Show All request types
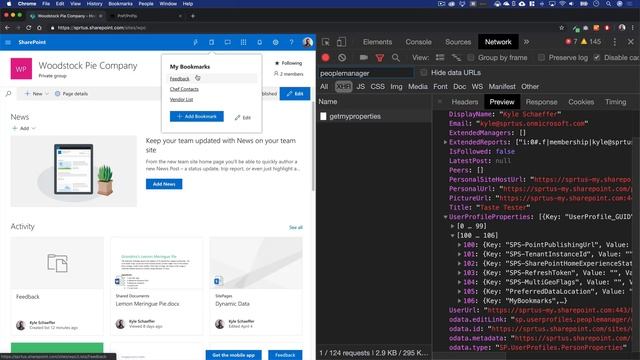Viewport: 640px width, 360px height. 324,87
